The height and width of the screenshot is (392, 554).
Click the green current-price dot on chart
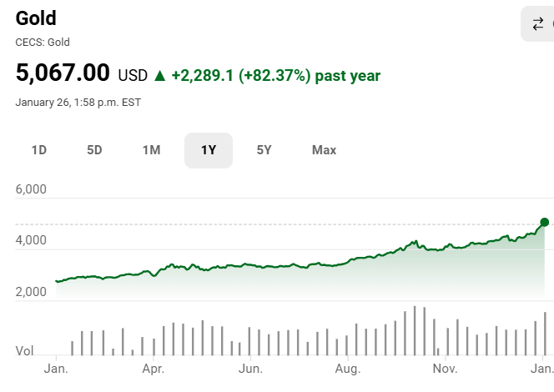(545, 222)
